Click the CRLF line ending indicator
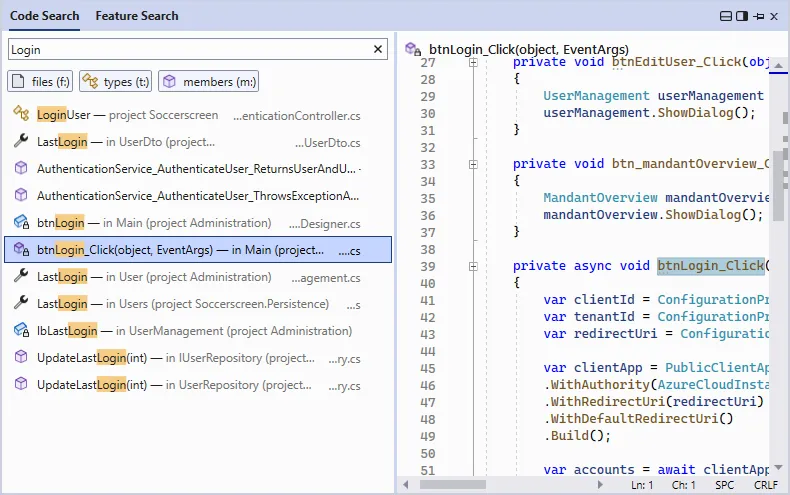This screenshot has height=495, width=790. click(766, 485)
